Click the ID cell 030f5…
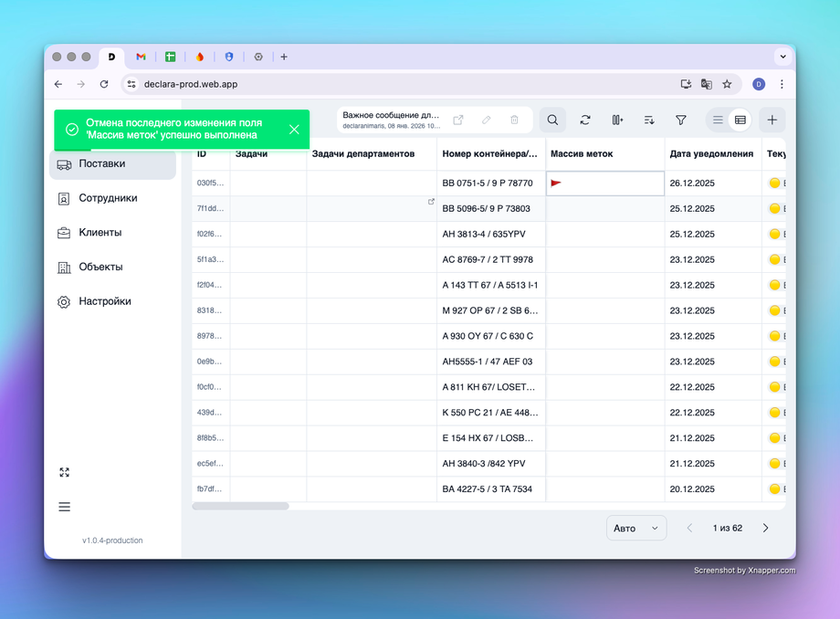This screenshot has width=840, height=619. [211, 184]
